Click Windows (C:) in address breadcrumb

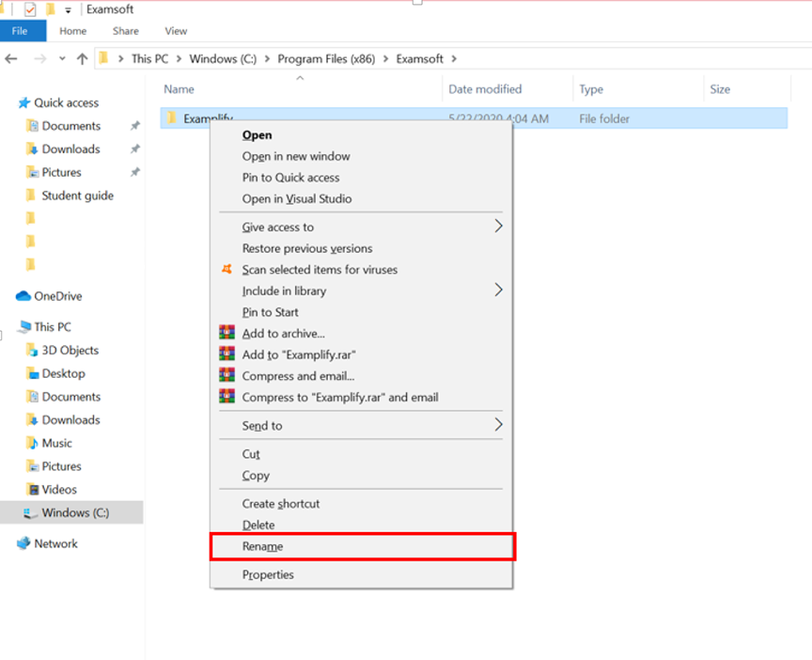(x=223, y=59)
